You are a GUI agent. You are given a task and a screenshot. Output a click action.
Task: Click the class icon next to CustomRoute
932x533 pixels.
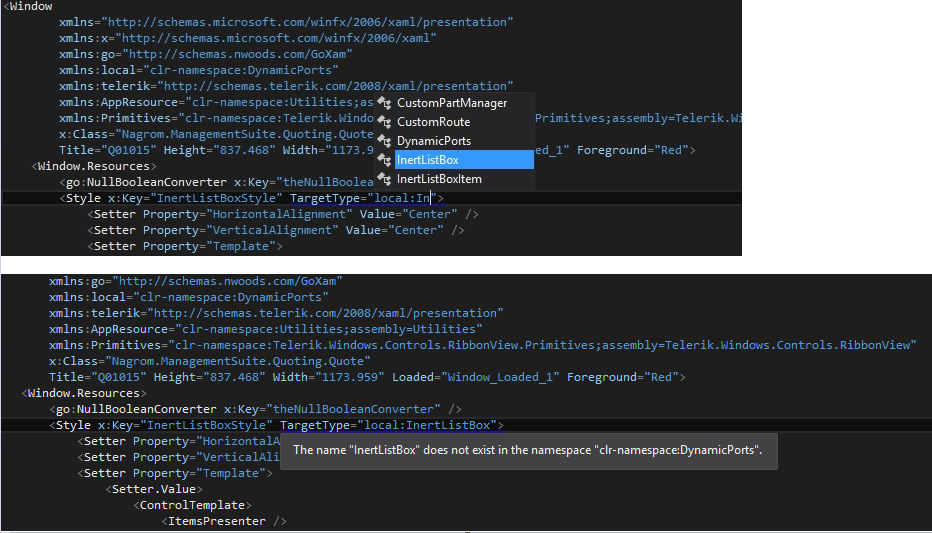(385, 122)
